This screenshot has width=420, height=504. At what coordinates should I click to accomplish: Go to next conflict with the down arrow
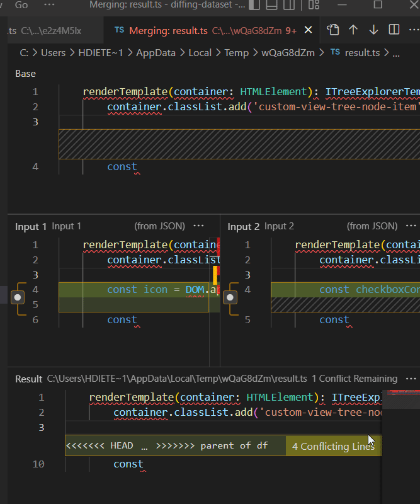(x=373, y=30)
